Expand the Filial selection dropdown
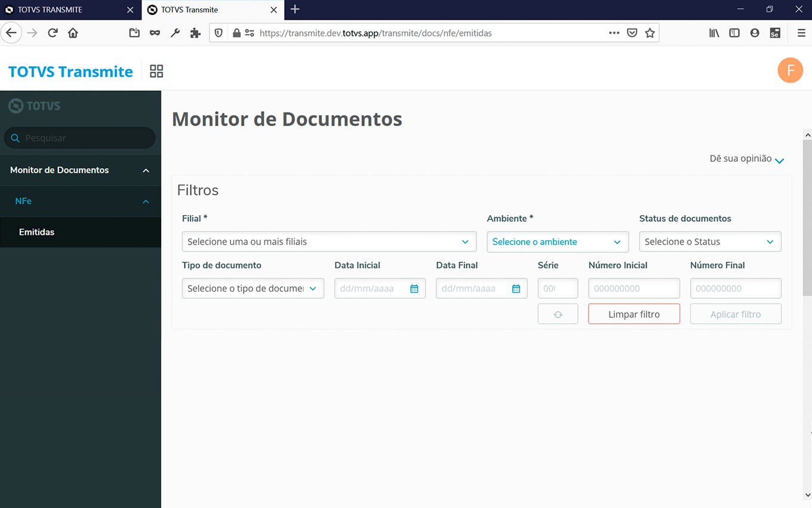Image resolution: width=812 pixels, height=508 pixels. point(329,242)
